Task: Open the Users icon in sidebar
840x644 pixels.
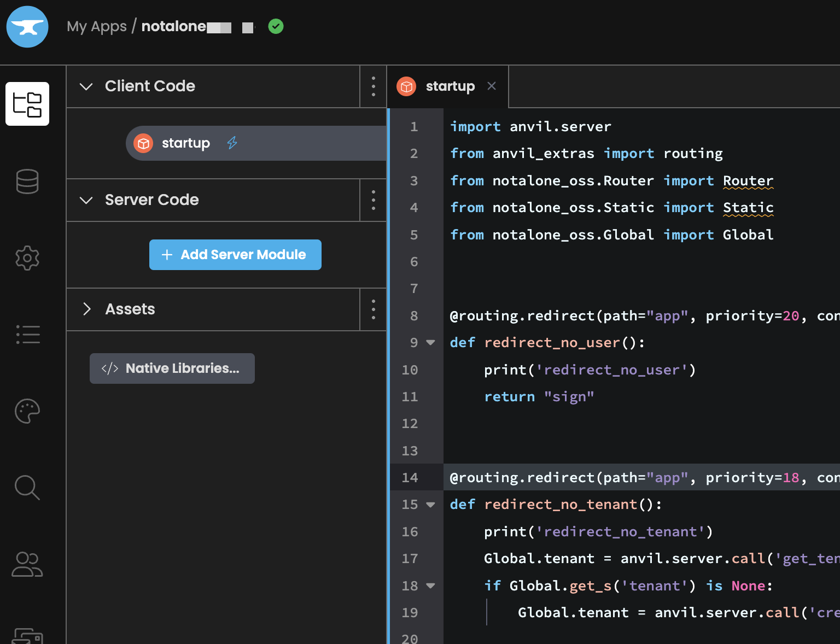Action: coord(27,564)
